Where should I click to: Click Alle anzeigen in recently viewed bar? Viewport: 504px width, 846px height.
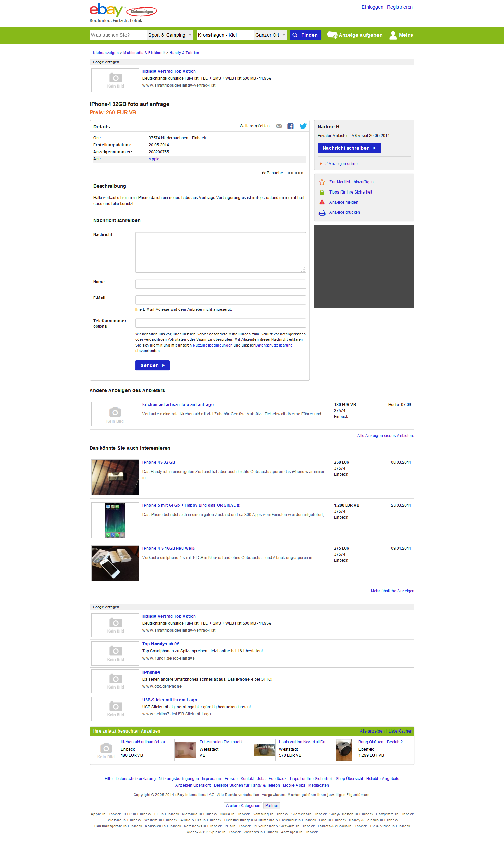click(x=372, y=731)
